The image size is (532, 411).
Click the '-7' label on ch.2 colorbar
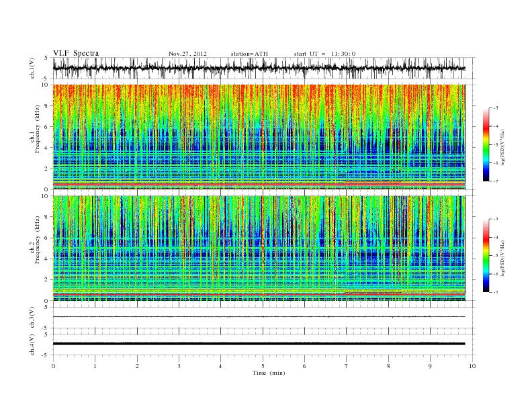496,292
